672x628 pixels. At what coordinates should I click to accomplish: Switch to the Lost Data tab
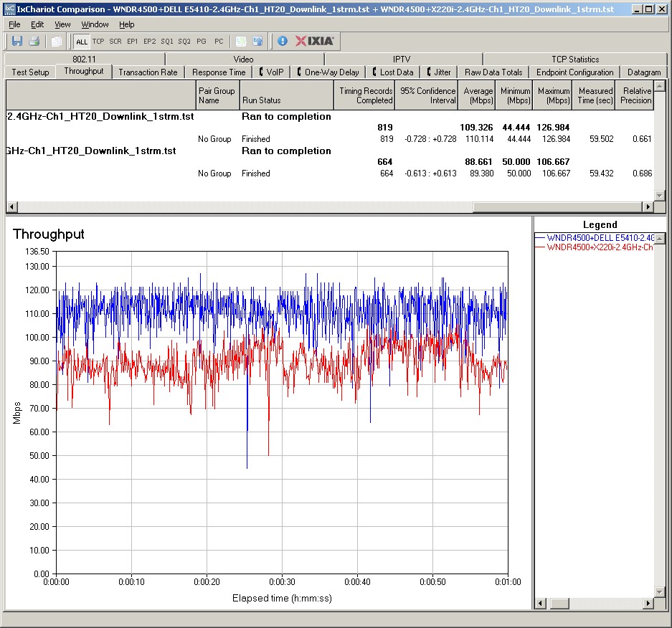(392, 72)
